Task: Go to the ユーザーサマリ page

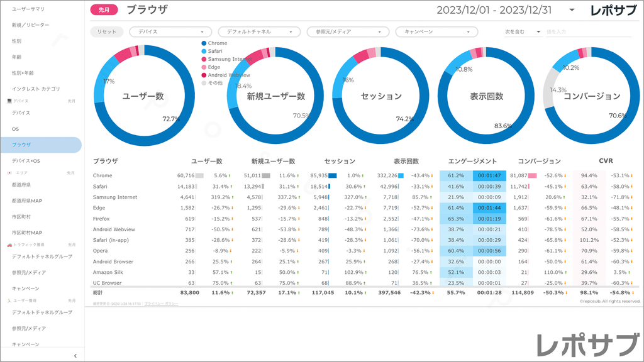Action: click(x=28, y=9)
